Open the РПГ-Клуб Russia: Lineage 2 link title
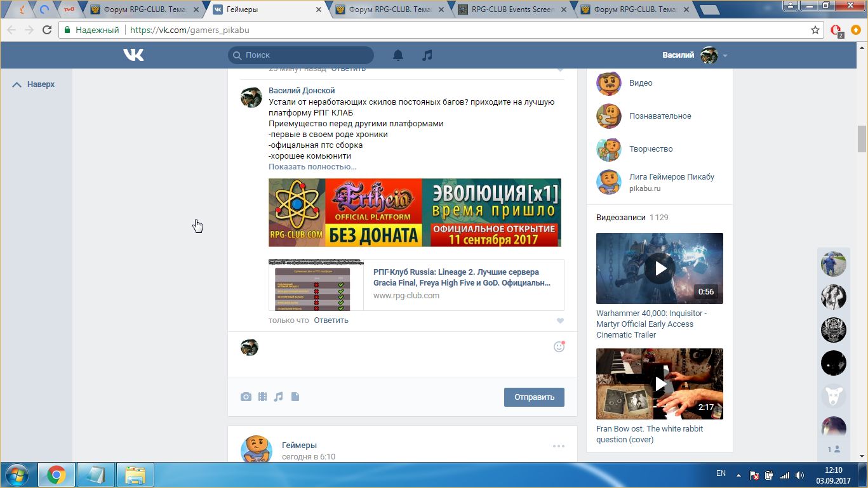The image size is (868, 488). tap(462, 277)
